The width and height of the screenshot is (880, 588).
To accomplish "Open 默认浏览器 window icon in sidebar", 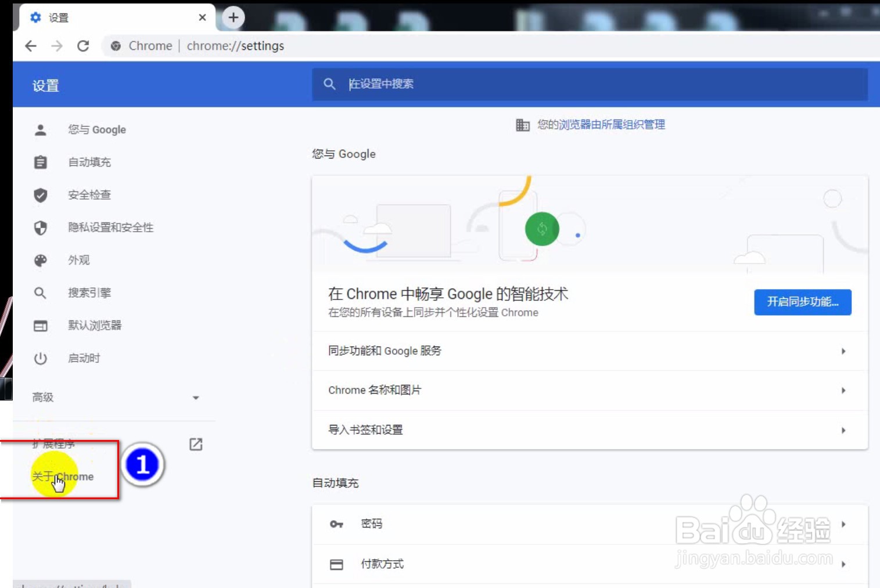I will point(40,326).
